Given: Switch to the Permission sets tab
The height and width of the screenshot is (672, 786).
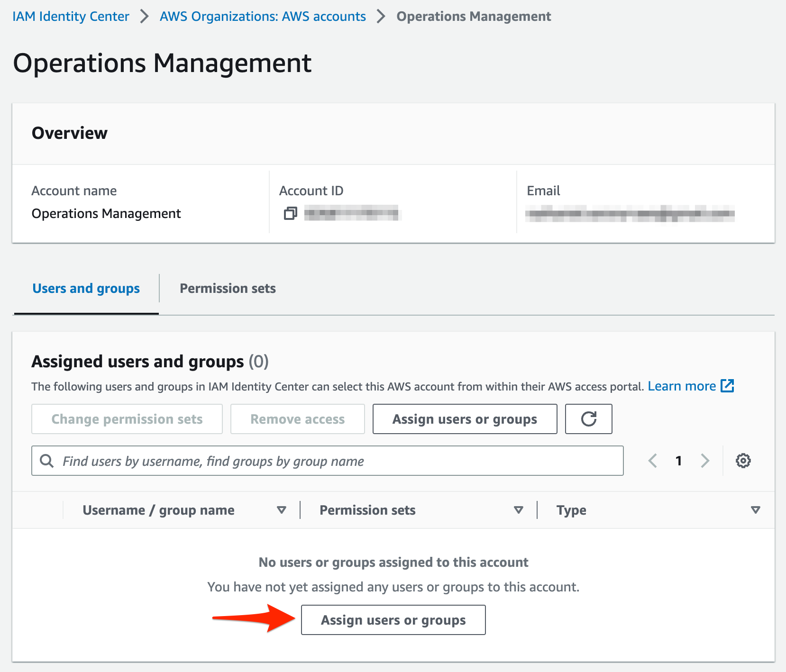Looking at the screenshot, I should coord(228,288).
